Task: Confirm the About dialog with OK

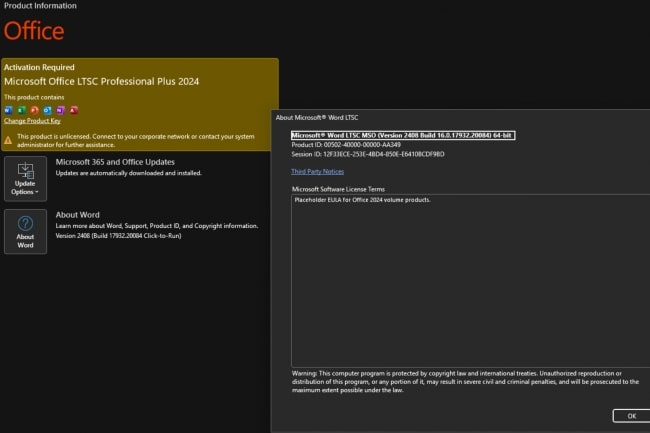Action: 631,416
